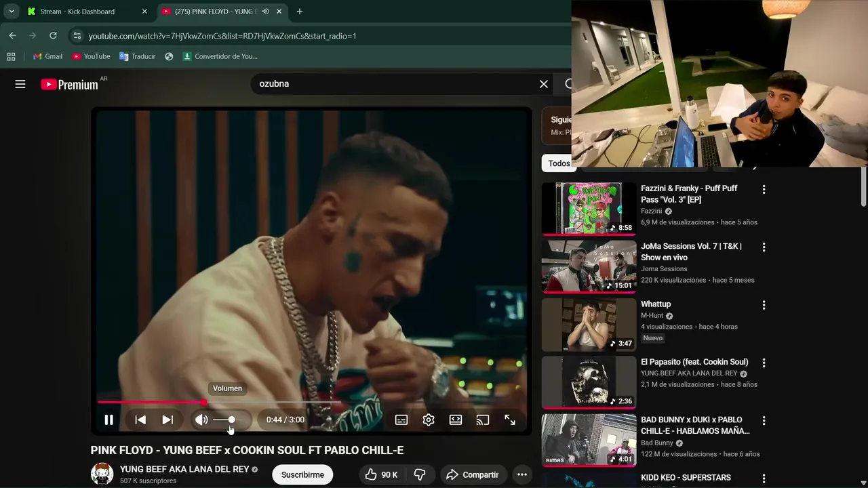Click the 0:44 / 3:00 time display

[285, 420]
